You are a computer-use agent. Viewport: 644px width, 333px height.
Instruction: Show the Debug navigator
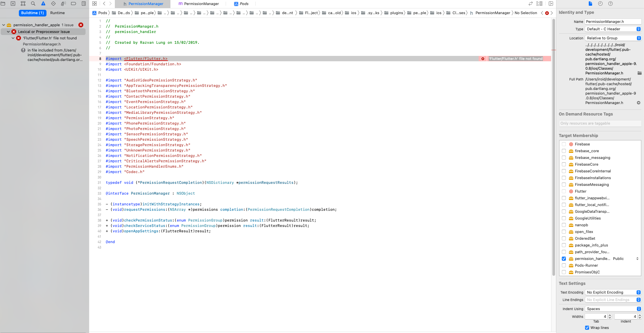tap(63, 4)
